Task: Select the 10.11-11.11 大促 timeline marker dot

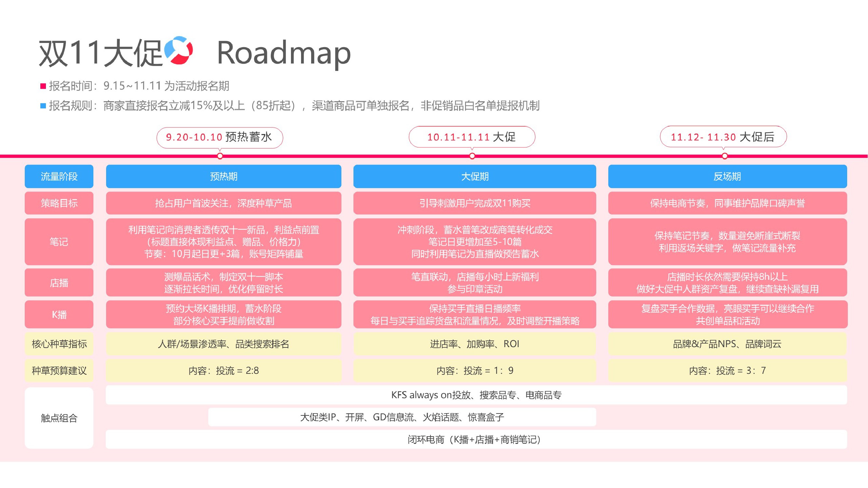Action: click(472, 156)
